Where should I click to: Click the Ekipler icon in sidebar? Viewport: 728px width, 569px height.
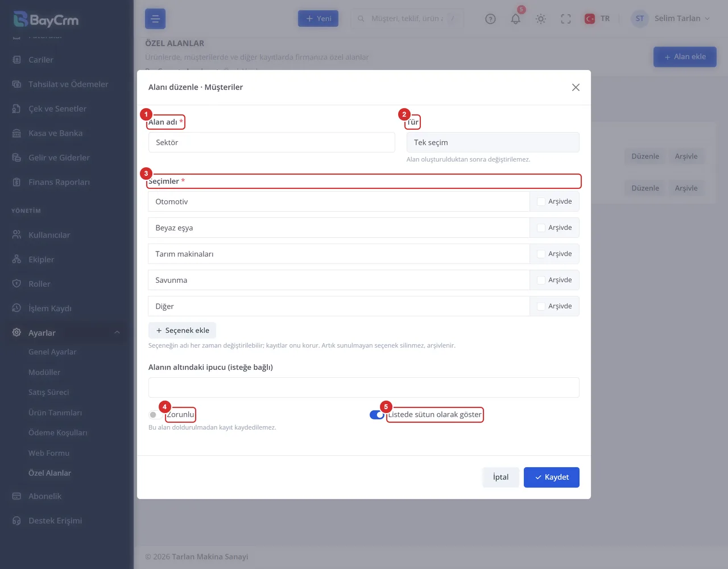16,259
